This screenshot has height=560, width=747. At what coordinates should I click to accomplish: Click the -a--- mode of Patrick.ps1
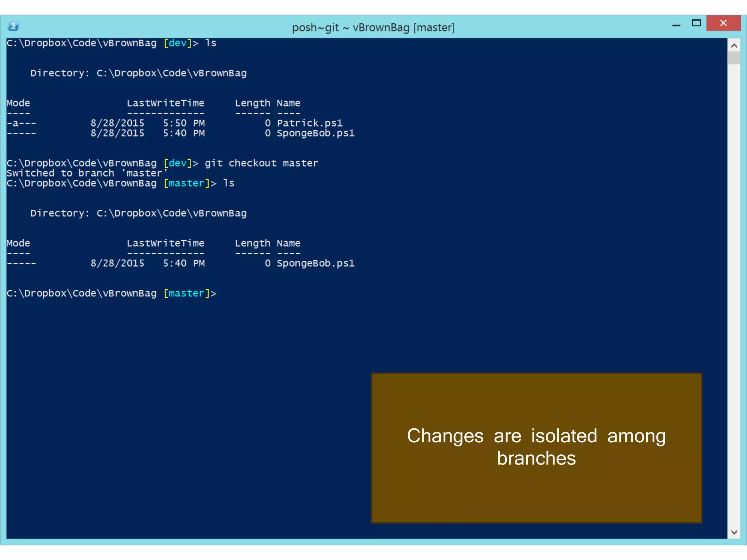[21, 123]
